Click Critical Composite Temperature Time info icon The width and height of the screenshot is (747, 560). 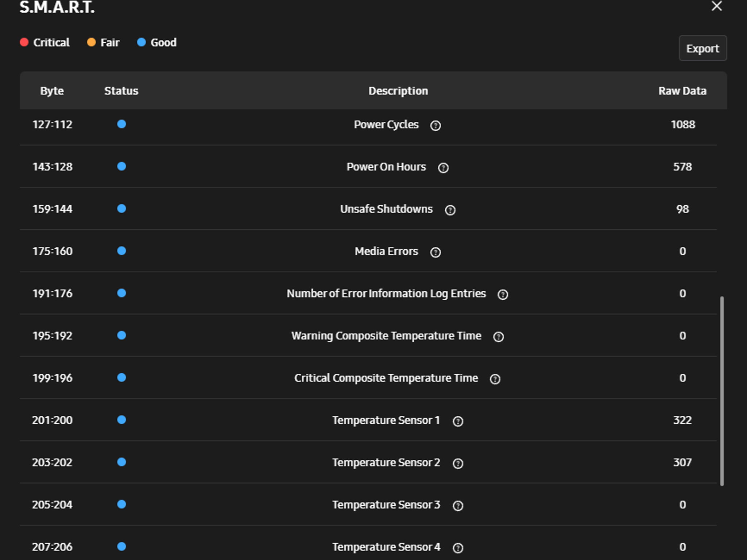(495, 379)
